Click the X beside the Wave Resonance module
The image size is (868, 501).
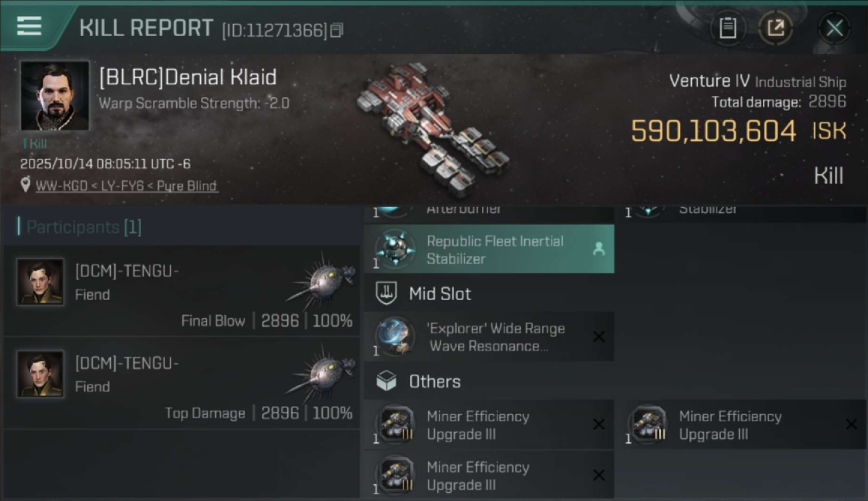(x=599, y=337)
